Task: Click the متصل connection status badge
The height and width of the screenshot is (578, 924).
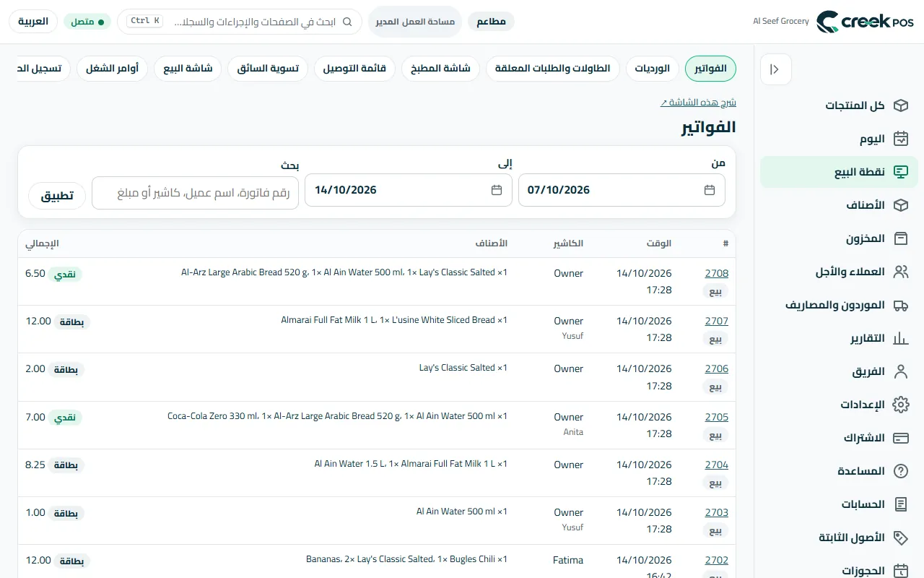Action: point(87,22)
